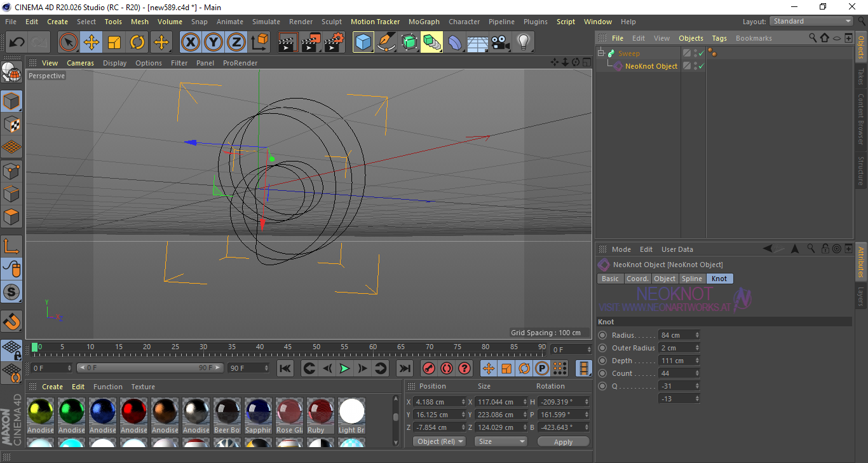This screenshot has width=868, height=463.
Task: Toggle Snap with the magnet icon
Action: point(11,321)
